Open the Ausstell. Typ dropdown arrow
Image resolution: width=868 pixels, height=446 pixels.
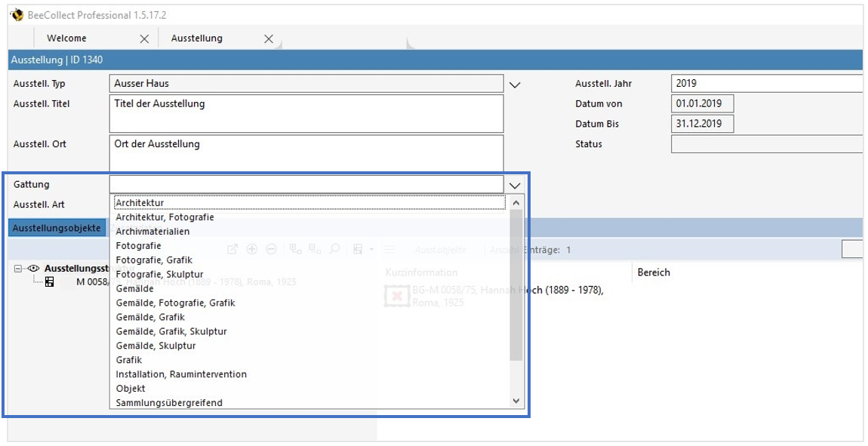(x=515, y=85)
